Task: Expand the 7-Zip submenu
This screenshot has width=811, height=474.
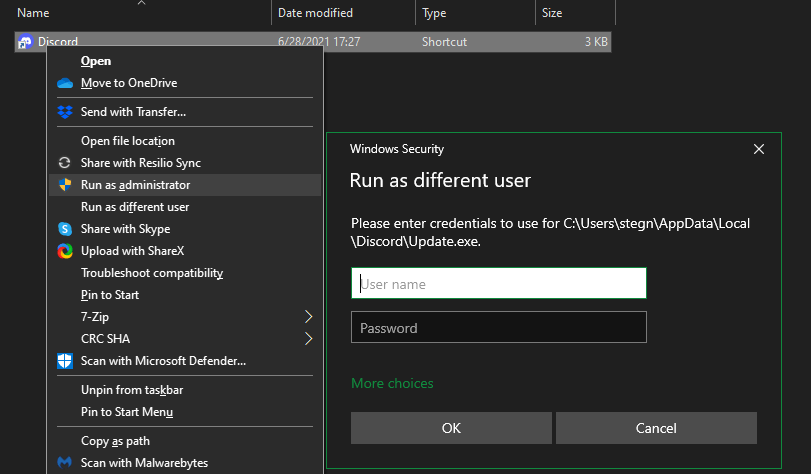Action: coord(308,317)
